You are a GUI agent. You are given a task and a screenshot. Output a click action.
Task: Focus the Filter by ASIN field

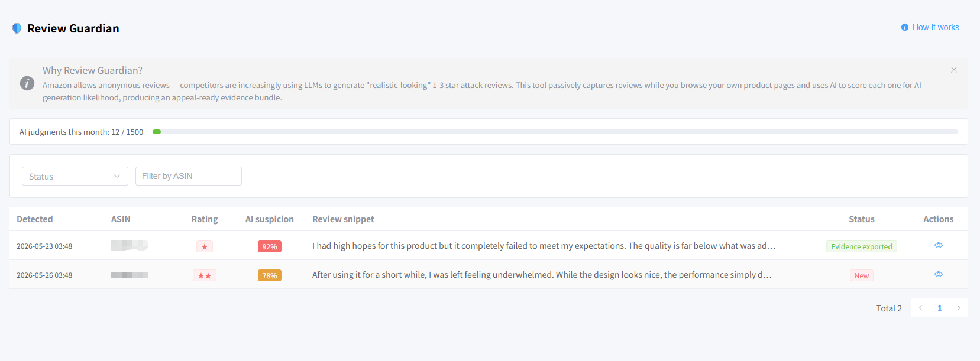click(x=189, y=176)
